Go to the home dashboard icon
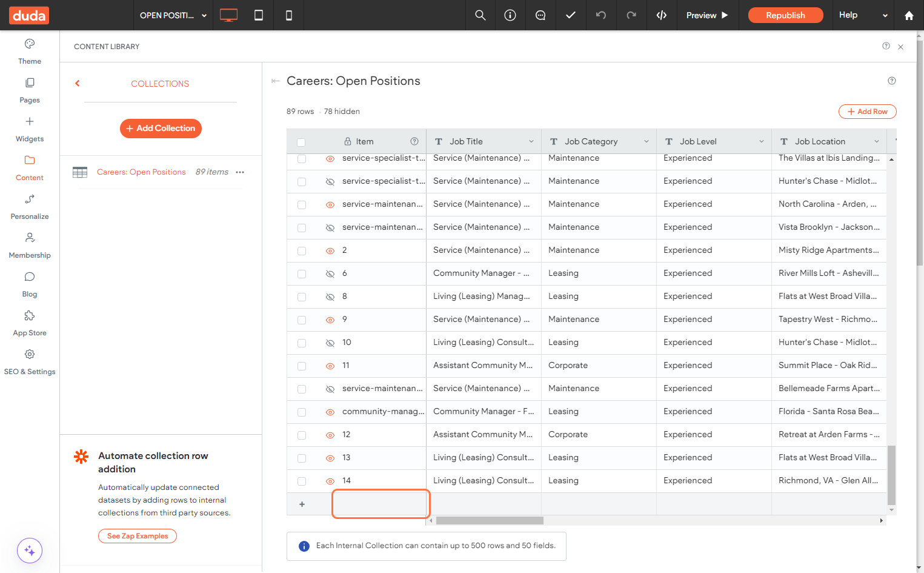Screen dimensions: 924x573 pyautogui.click(x=909, y=15)
